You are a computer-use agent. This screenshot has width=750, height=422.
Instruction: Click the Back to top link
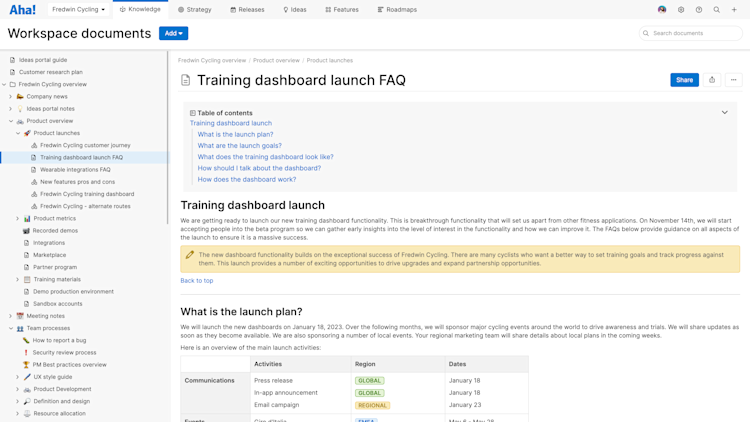tap(197, 281)
